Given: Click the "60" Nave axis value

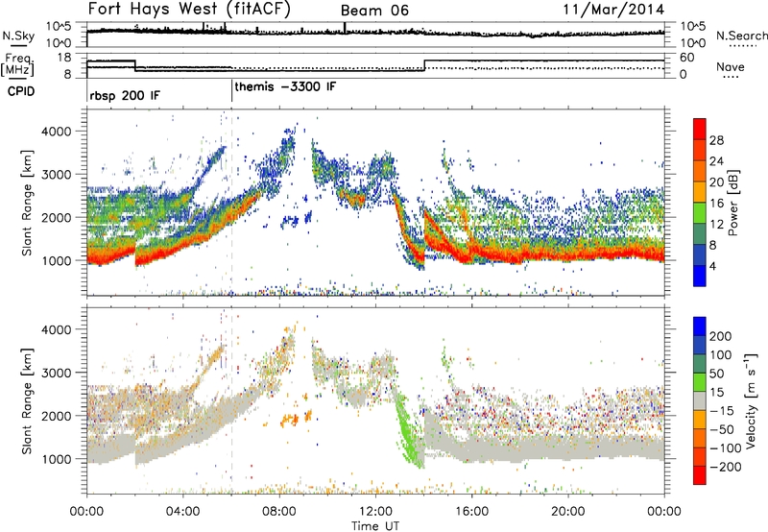Looking at the screenshot, I should click(x=687, y=58).
